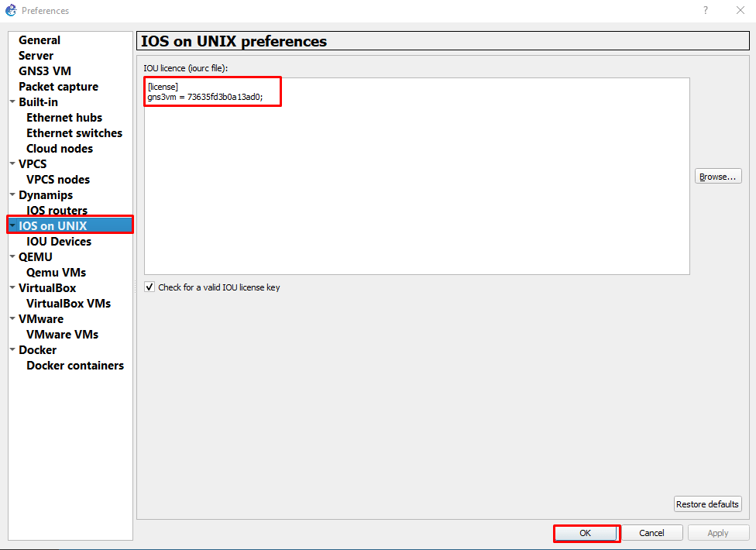Collapse the Docker tree section

pyautogui.click(x=12, y=349)
